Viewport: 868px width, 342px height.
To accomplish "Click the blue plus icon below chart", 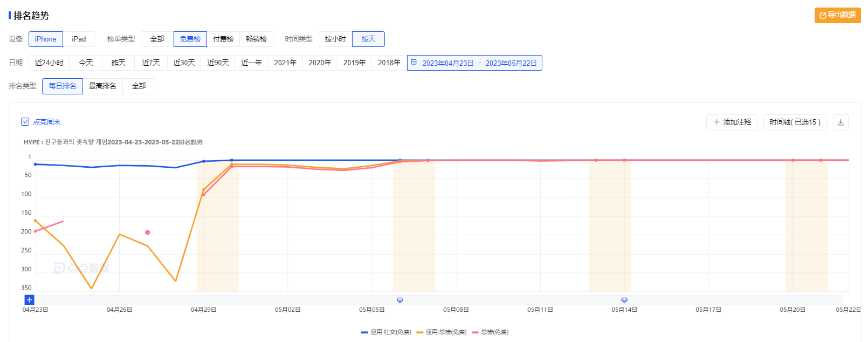I will coord(29,300).
